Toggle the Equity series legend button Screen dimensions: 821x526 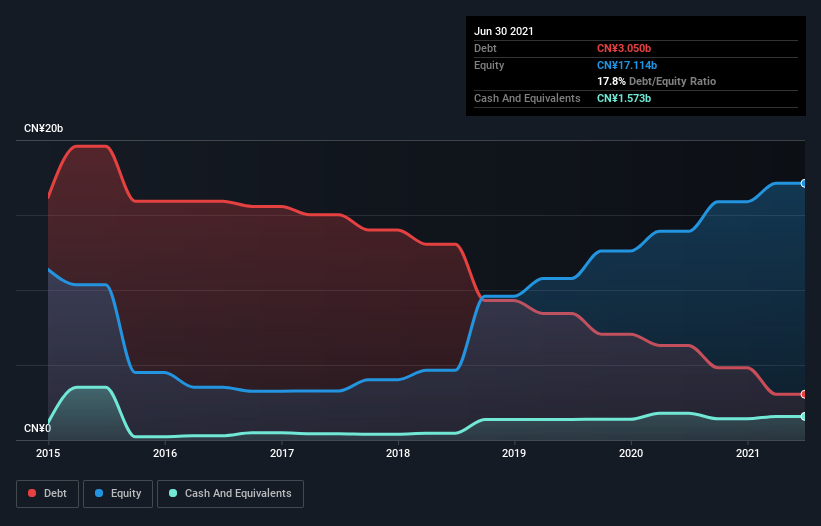click(x=118, y=494)
